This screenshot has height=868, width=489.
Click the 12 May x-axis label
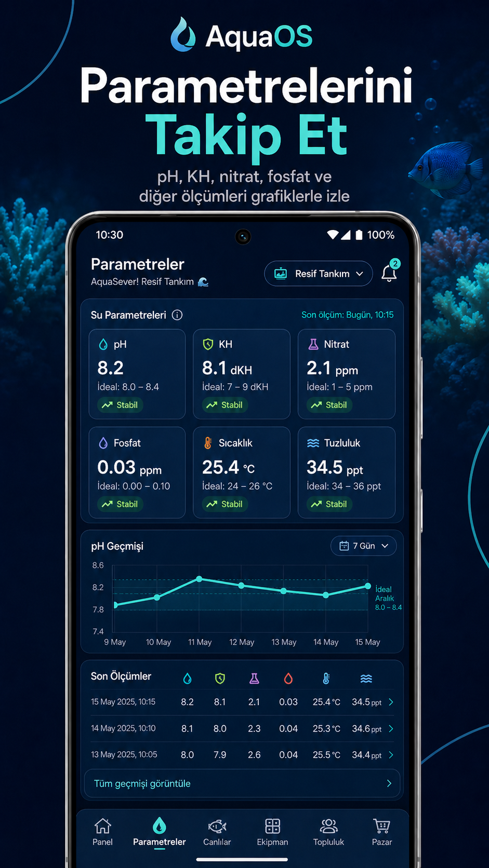pos(242,642)
